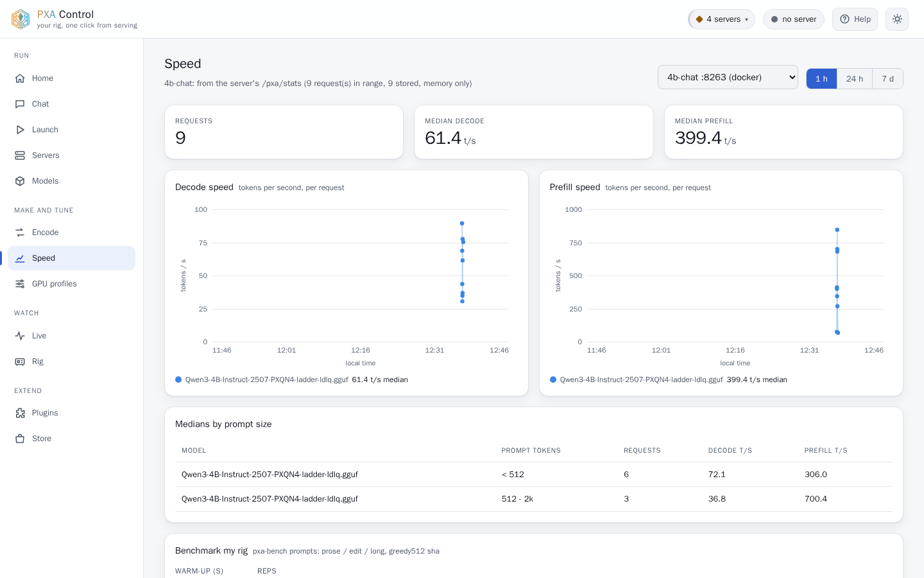Viewport: 924px width, 578px height.
Task: Click the 306.0 prefill t/s cell
Action: point(816,475)
